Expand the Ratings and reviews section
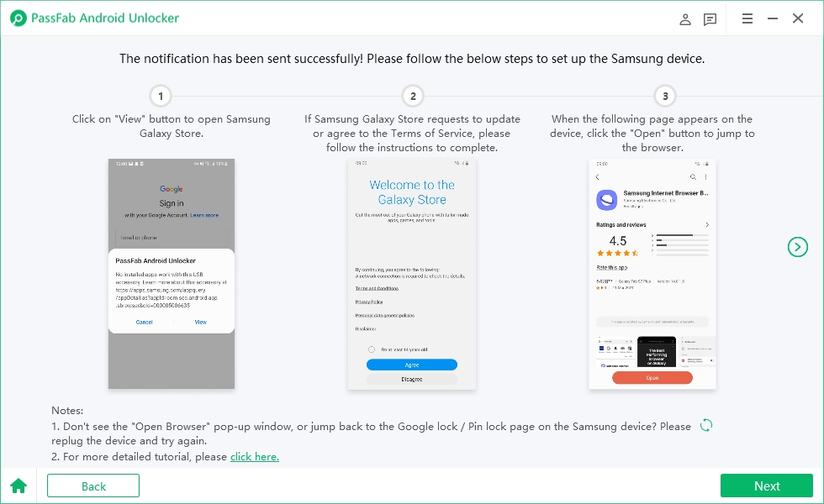 click(x=708, y=224)
